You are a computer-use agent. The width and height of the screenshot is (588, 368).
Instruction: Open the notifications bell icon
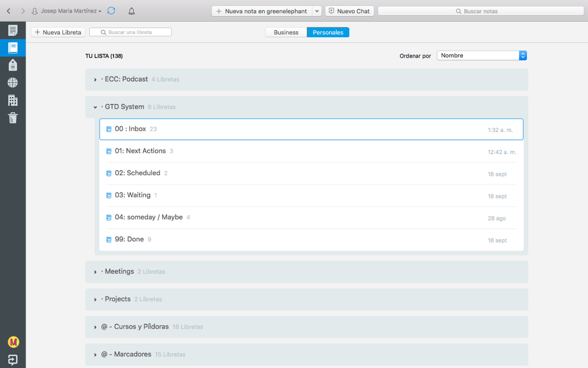(131, 11)
